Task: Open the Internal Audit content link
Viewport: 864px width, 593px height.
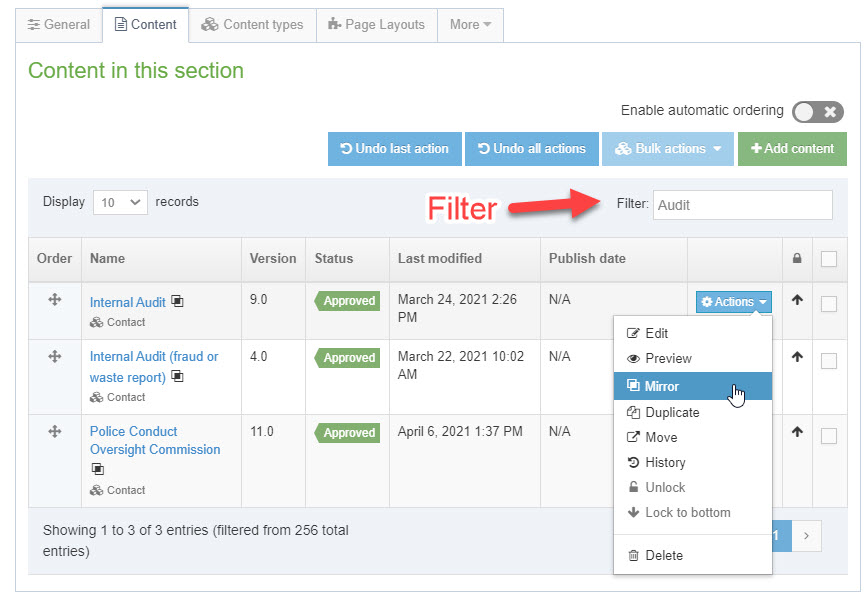Action: (127, 303)
